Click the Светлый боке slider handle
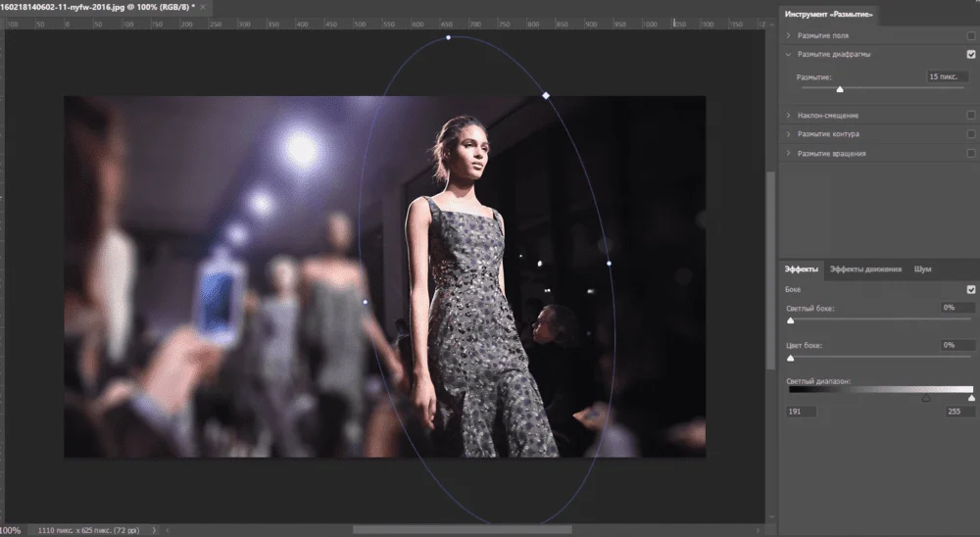The image size is (980, 537). (791, 319)
